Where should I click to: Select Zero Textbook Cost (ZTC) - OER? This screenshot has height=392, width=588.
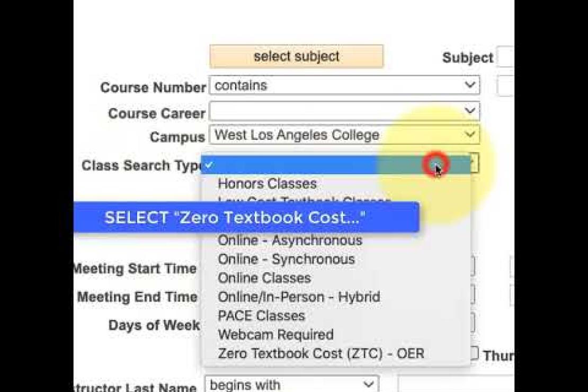pos(321,354)
